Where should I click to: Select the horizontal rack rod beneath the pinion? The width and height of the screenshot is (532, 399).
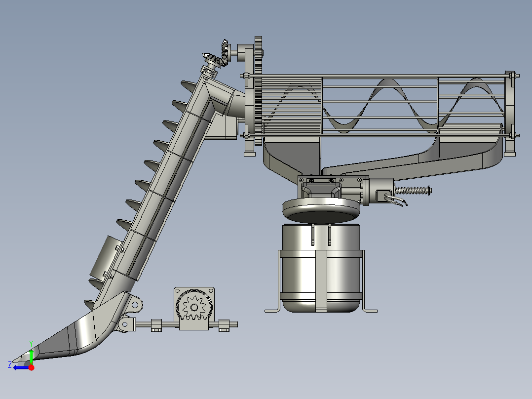coord(187,325)
